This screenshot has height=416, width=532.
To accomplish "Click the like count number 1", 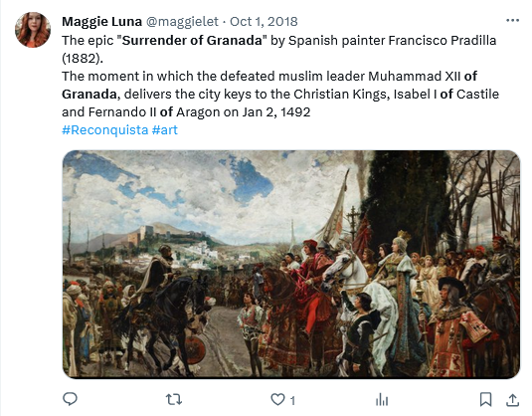I will [x=292, y=401].
